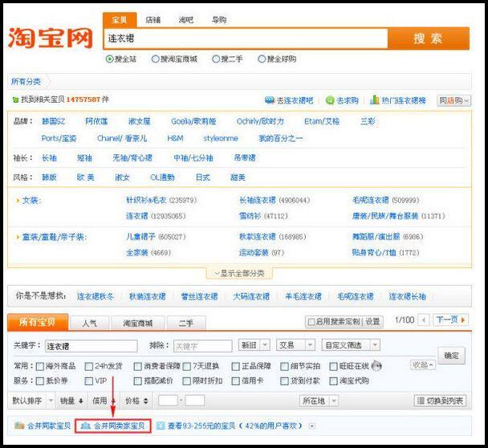Go to previous page arrow beside 1/100
This screenshot has width=488, height=448.
[423, 320]
